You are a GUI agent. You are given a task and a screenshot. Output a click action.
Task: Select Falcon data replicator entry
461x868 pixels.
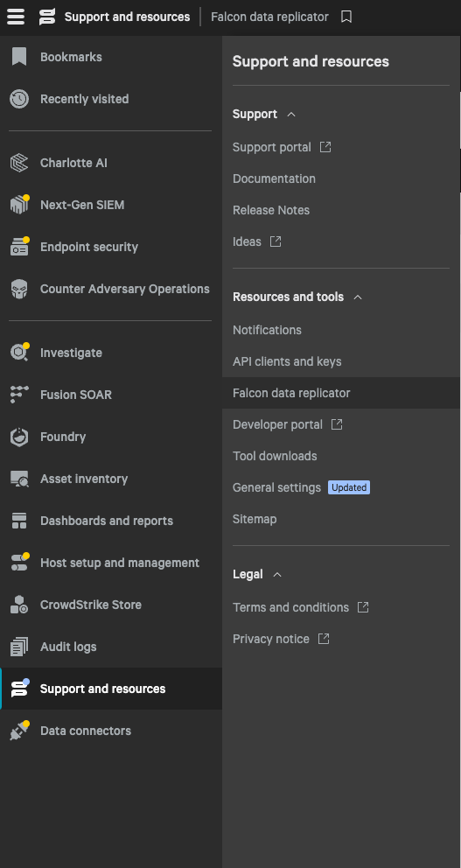[x=341, y=393]
